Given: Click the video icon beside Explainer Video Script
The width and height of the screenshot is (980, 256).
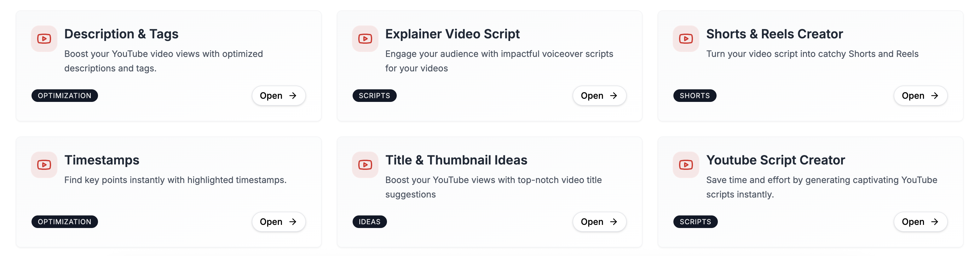Looking at the screenshot, I should [365, 39].
